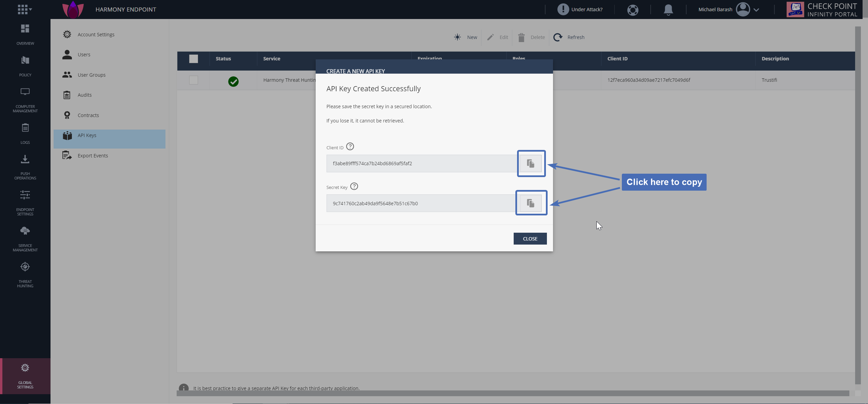Image resolution: width=868 pixels, height=404 pixels.
Task: Click the horizontal scrollbar at bottom
Action: tap(513, 393)
